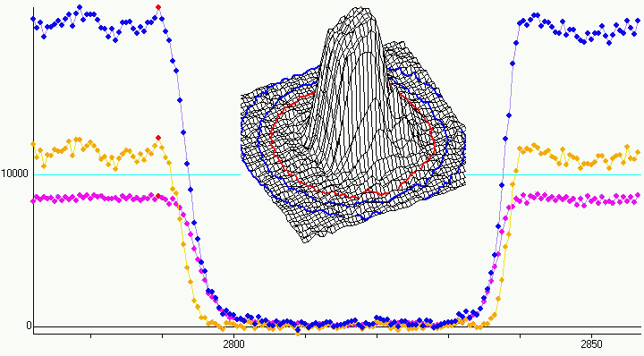The image size is (644, 356).
Task: Select the red marker on orange curve
Action: click(x=158, y=138)
